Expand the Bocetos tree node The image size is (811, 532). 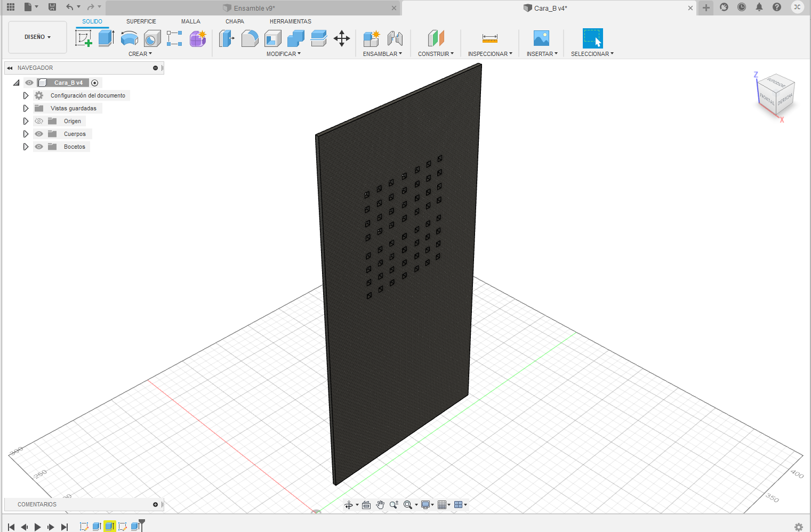(x=26, y=147)
